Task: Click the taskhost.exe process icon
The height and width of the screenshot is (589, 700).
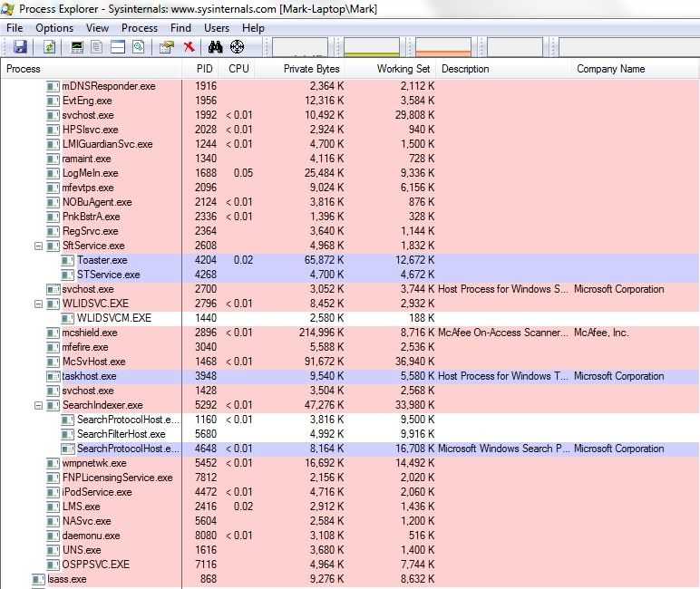Action: point(53,376)
